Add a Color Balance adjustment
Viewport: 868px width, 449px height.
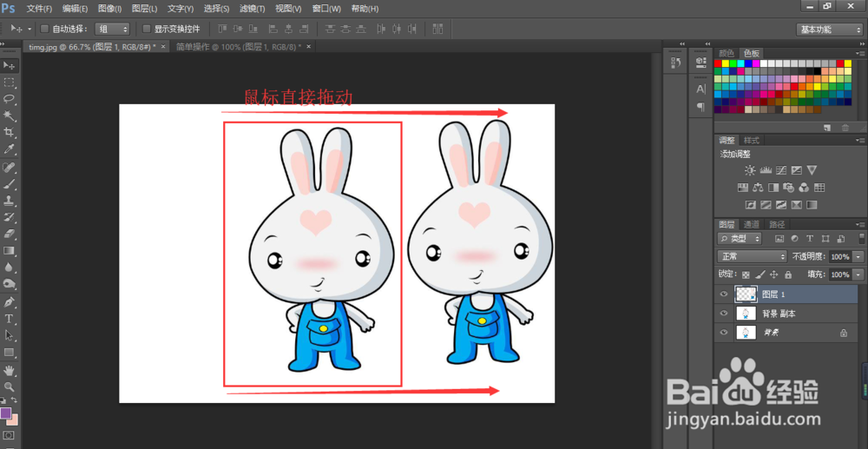pyautogui.click(x=758, y=187)
